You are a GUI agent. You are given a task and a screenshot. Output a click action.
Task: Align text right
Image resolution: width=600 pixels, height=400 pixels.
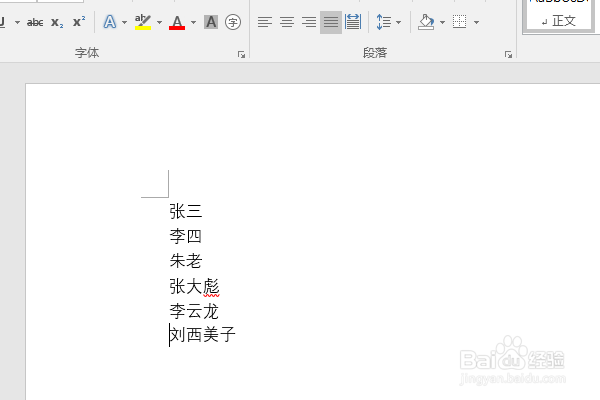tap(309, 22)
